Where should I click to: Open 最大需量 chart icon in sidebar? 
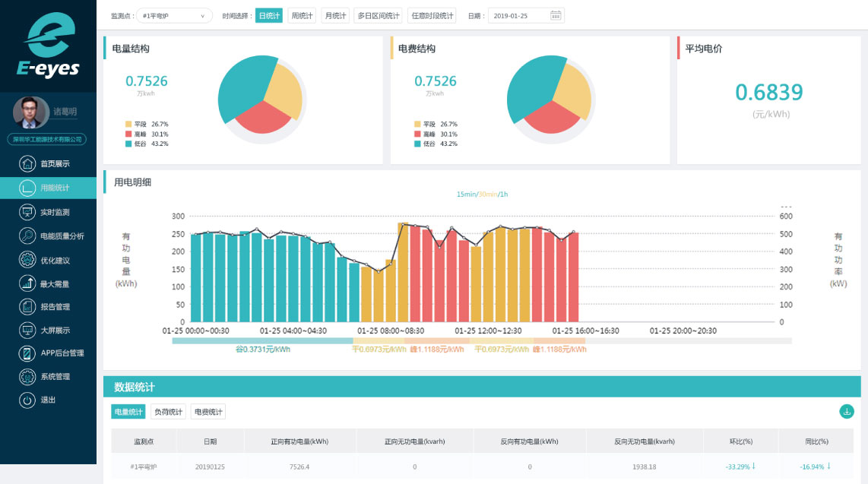[x=27, y=283]
